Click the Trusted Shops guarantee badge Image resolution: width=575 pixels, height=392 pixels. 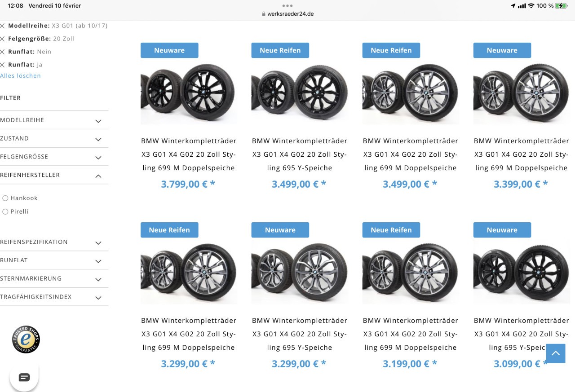[26, 339]
